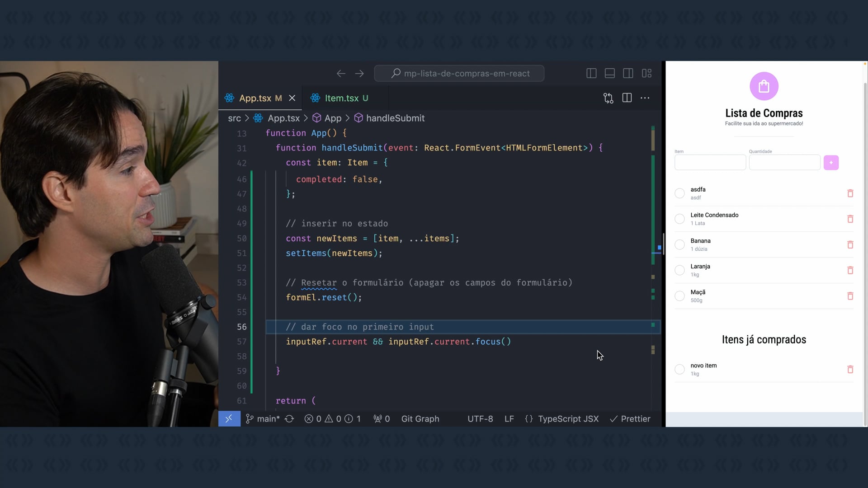Close the App.tsx editor tab

click(x=292, y=98)
